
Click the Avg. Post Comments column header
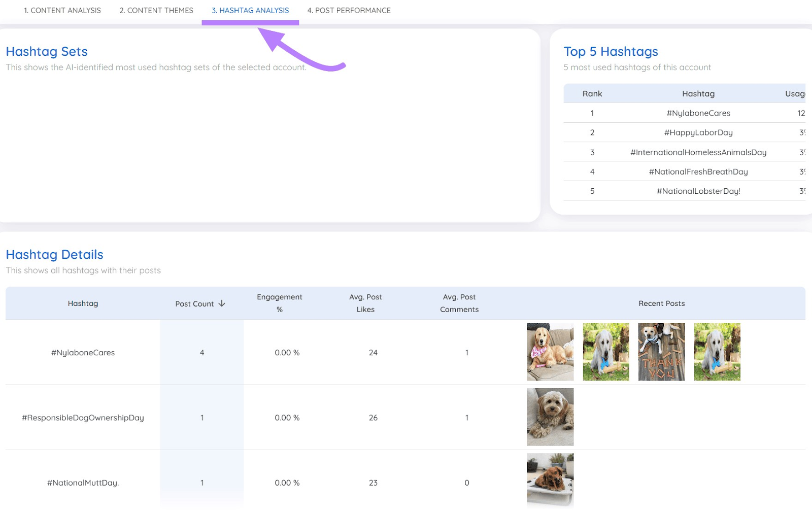click(x=459, y=303)
